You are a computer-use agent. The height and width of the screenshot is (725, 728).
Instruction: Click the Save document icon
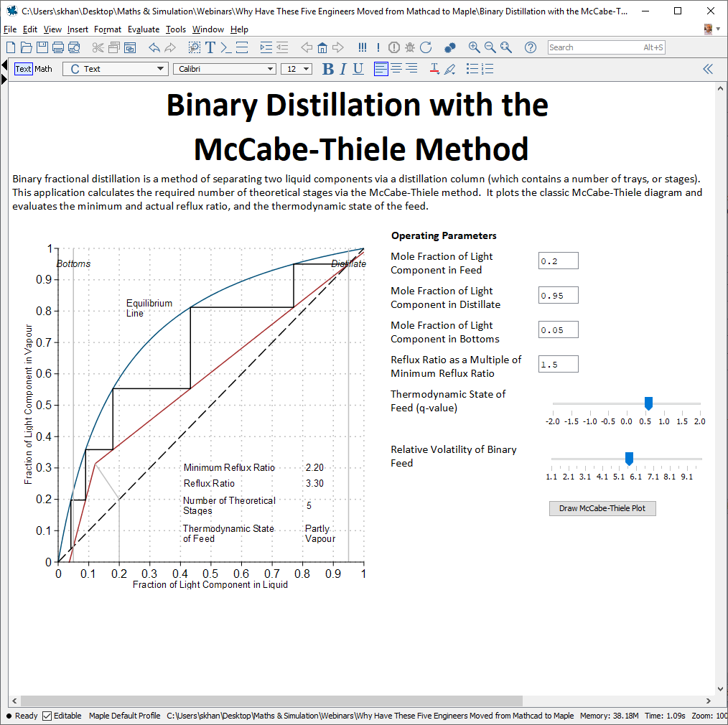(x=42, y=47)
